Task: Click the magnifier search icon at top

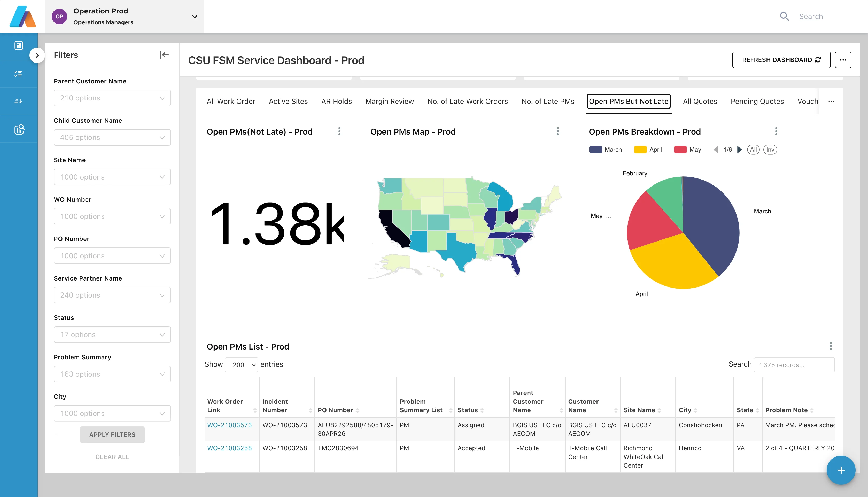Action: point(784,16)
